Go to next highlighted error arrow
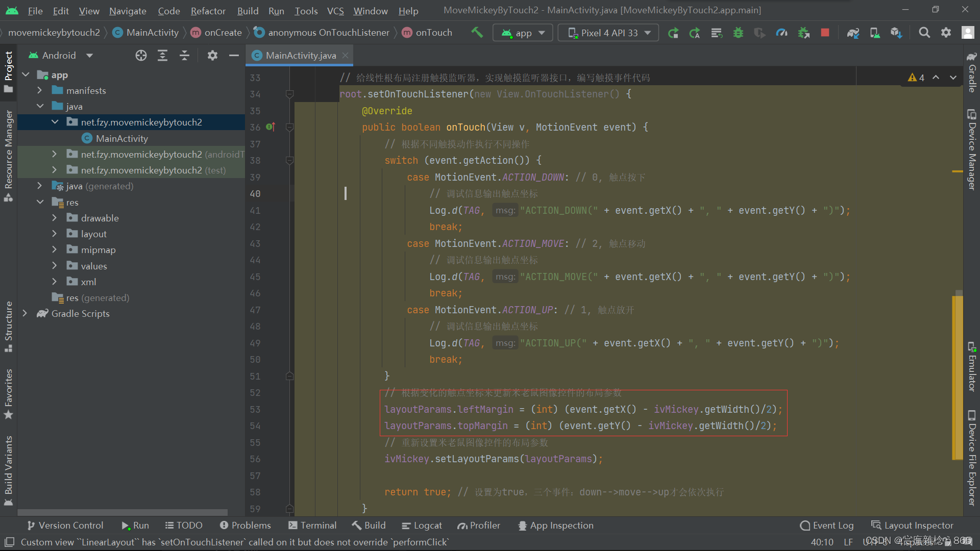The image size is (980, 551). pyautogui.click(x=953, y=78)
